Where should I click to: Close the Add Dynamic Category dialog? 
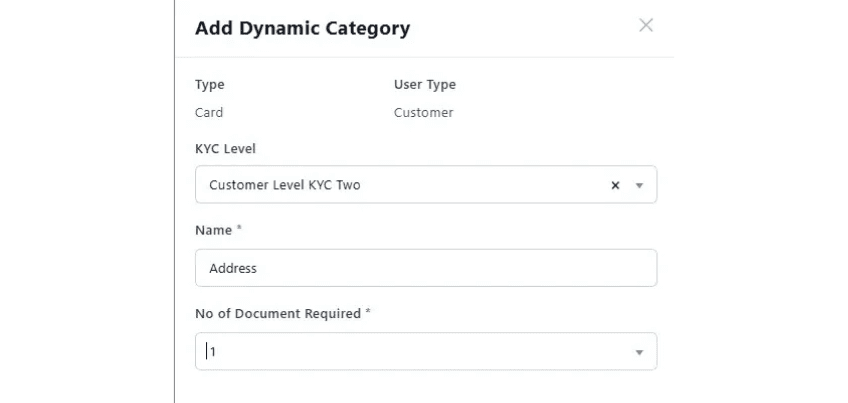(646, 25)
